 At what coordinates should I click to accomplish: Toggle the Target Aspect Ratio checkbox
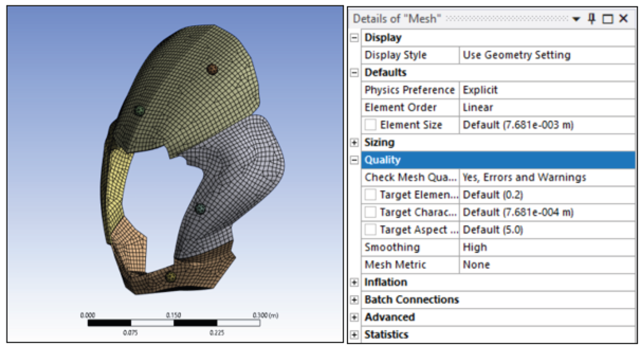[370, 230]
